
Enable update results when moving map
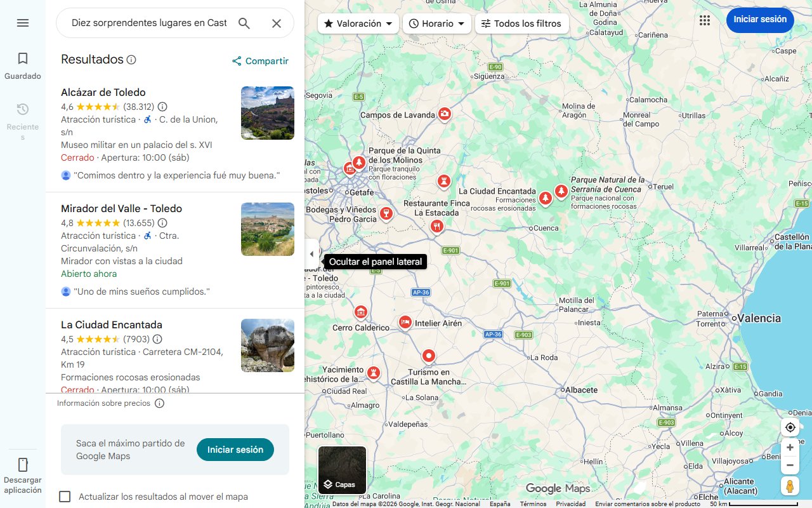pos(65,497)
